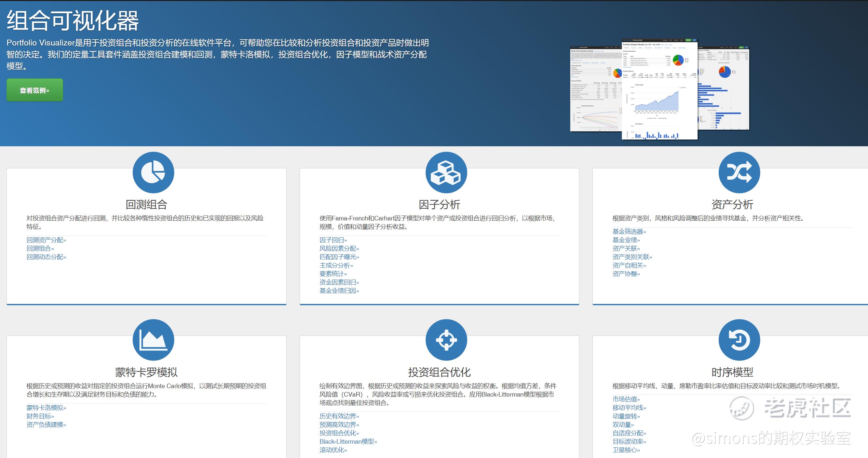Viewport: 868px width, 458px height.
Task: Click the 因子分析 card heading
Action: 440,205
